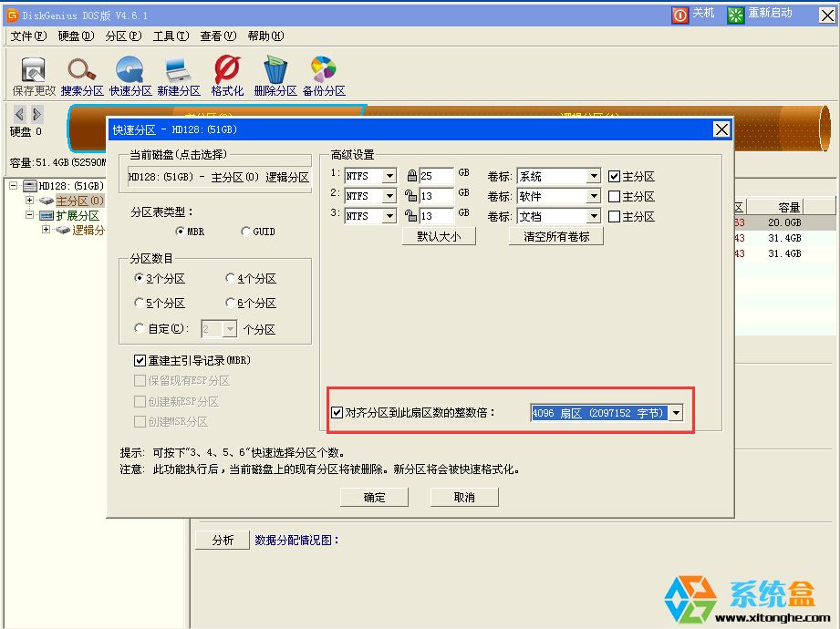Click the Capacity (容量) column header

[x=775, y=207]
